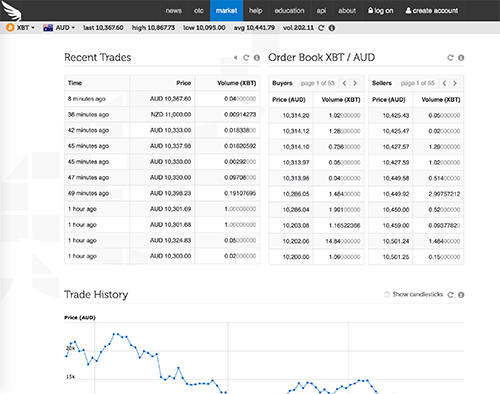Click seller volume 2.99757212
This screenshot has width=500, height=394.
tap(444, 194)
